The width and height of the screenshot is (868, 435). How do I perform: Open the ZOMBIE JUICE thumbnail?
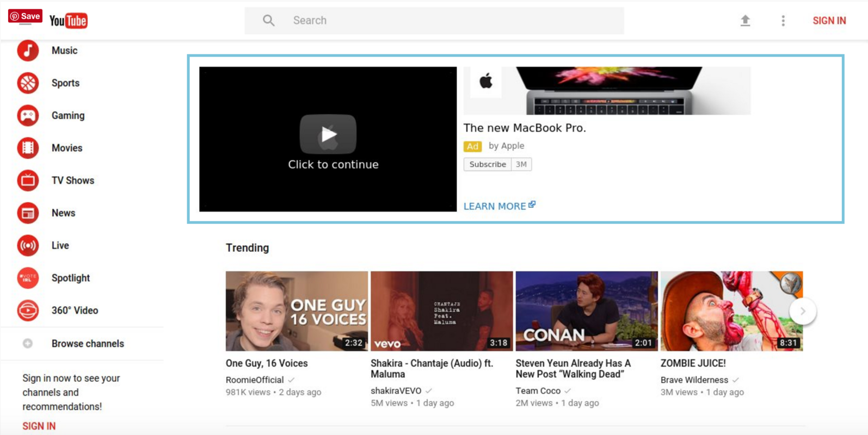click(731, 311)
